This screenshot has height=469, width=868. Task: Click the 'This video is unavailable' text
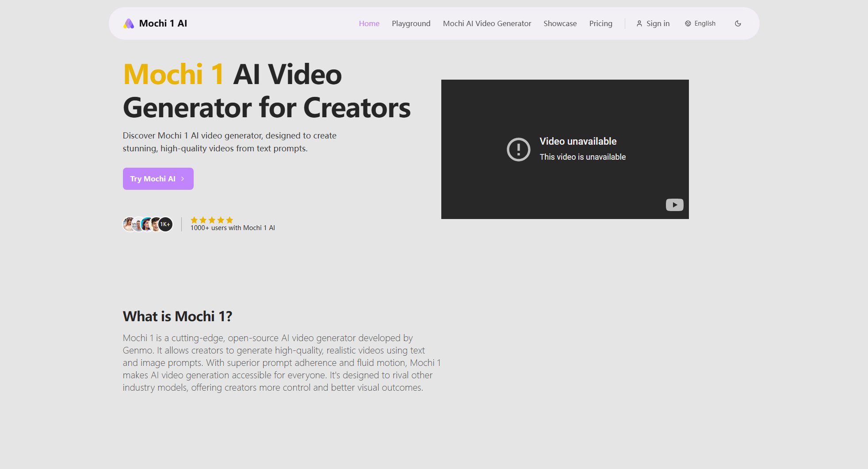[x=582, y=157]
